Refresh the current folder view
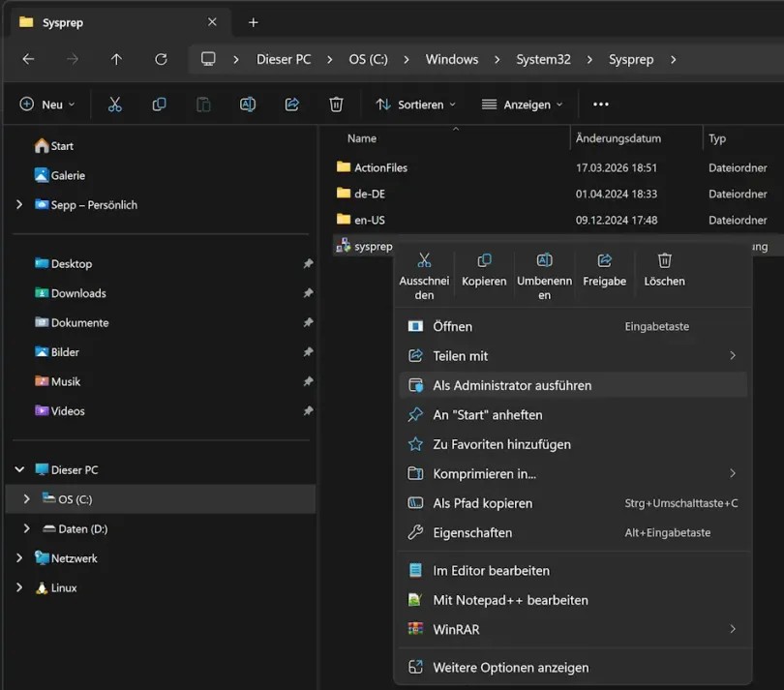 point(161,59)
